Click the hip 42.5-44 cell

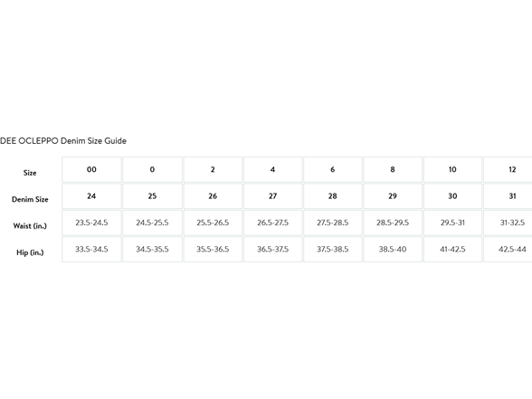508,249
